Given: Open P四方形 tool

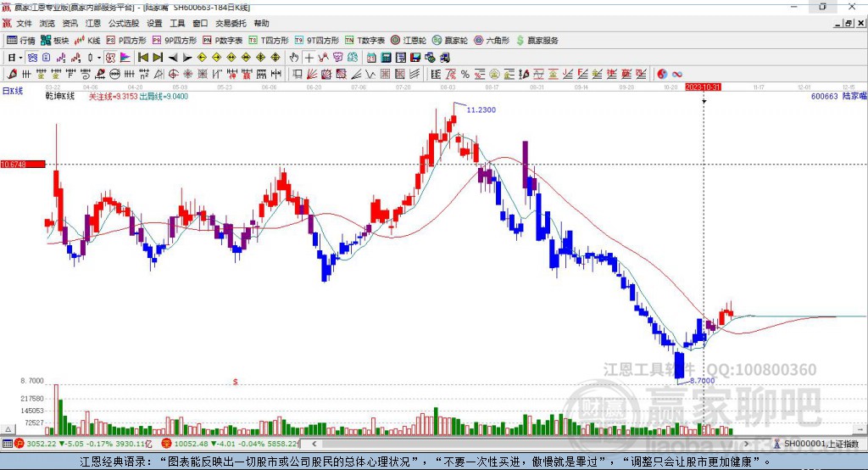Looking at the screenshot, I should (x=126, y=41).
